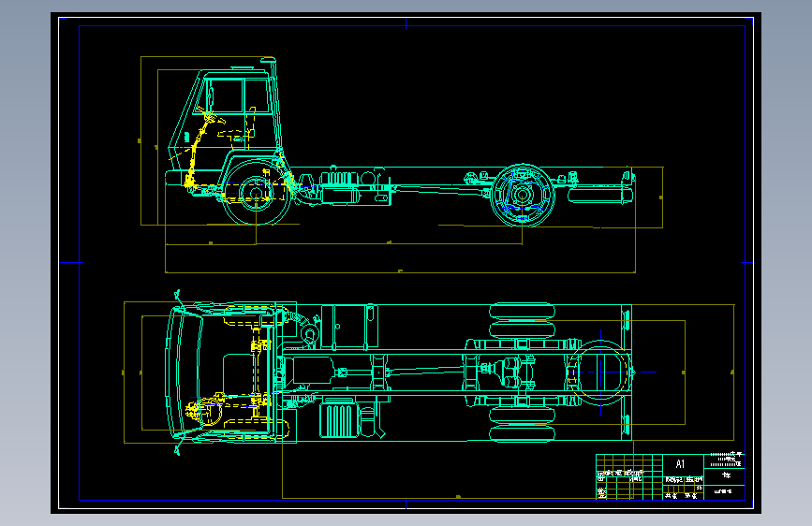Screen dimensions: 812x526
Task: Select the front wheel in the side view
Action: click(256, 193)
